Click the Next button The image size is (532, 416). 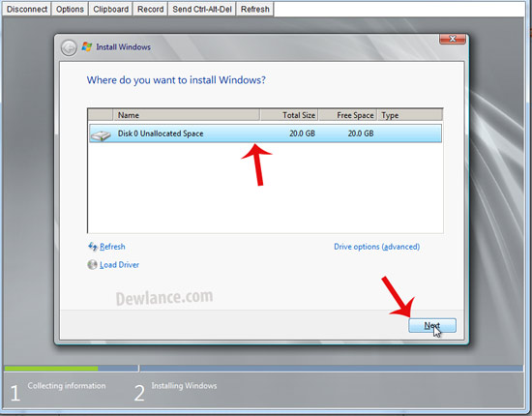pyautogui.click(x=432, y=326)
